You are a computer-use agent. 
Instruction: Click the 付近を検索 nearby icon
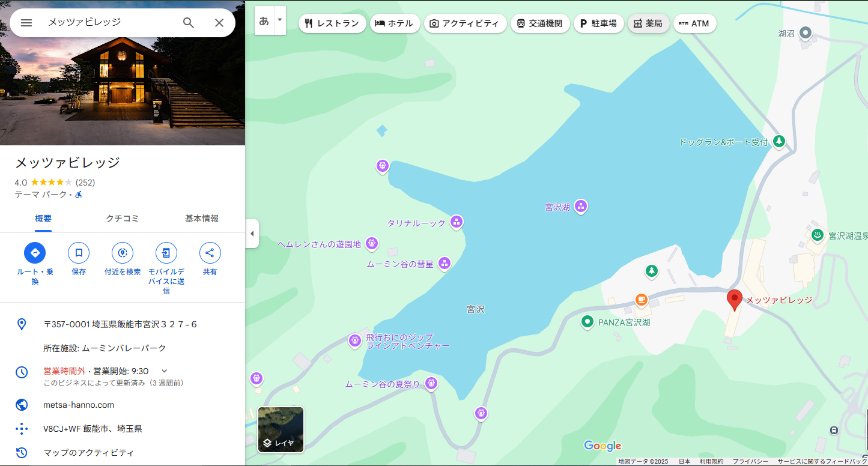click(x=123, y=253)
